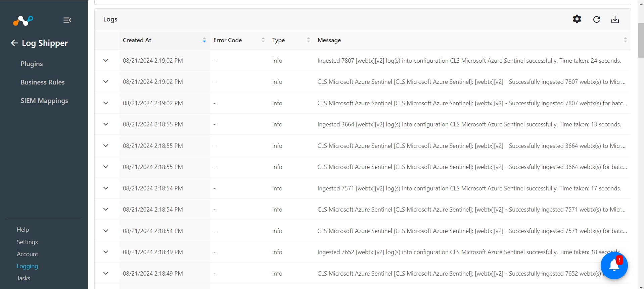644x289 pixels.
Task: Open the Logs table settings gear
Action: tap(577, 19)
